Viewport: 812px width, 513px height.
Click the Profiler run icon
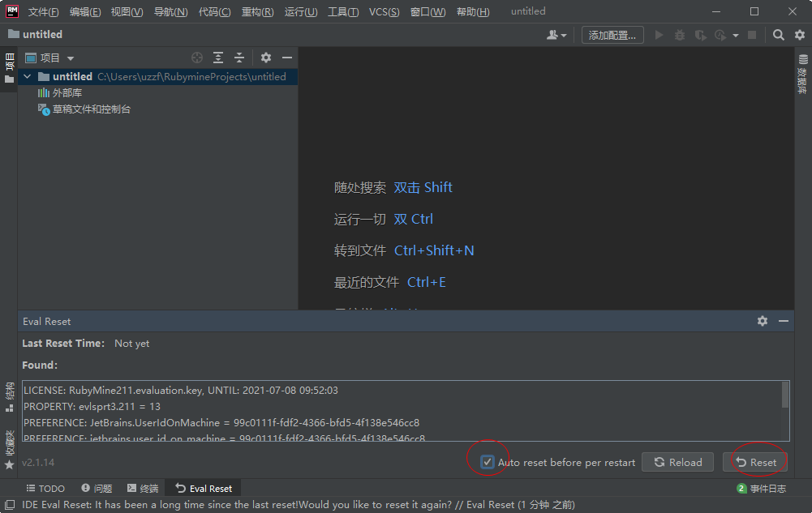tap(720, 35)
